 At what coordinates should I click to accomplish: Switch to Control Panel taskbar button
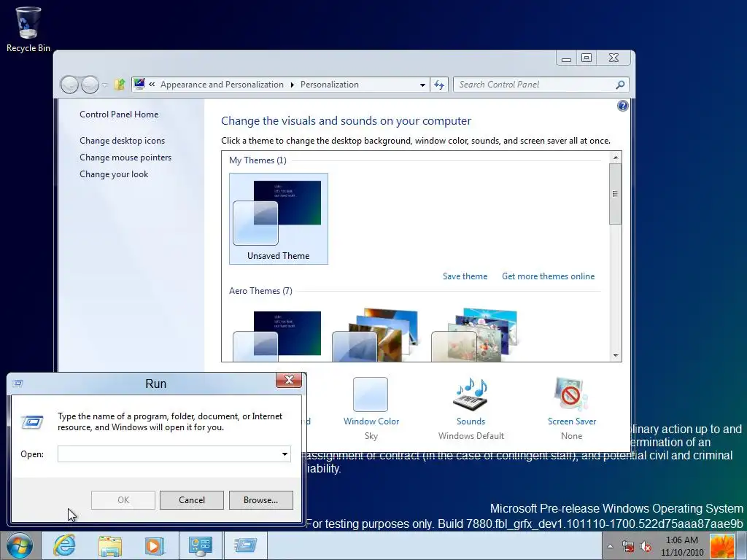click(200, 545)
